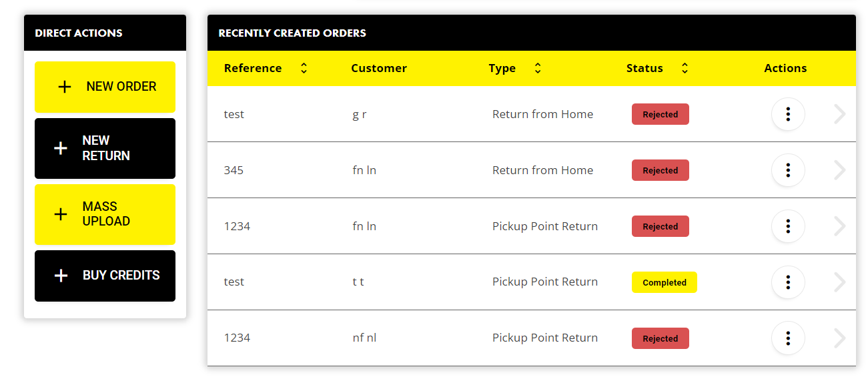Open three-dot menu for 1234 fn ln order
Screen dimensions: 868x377
(788, 226)
